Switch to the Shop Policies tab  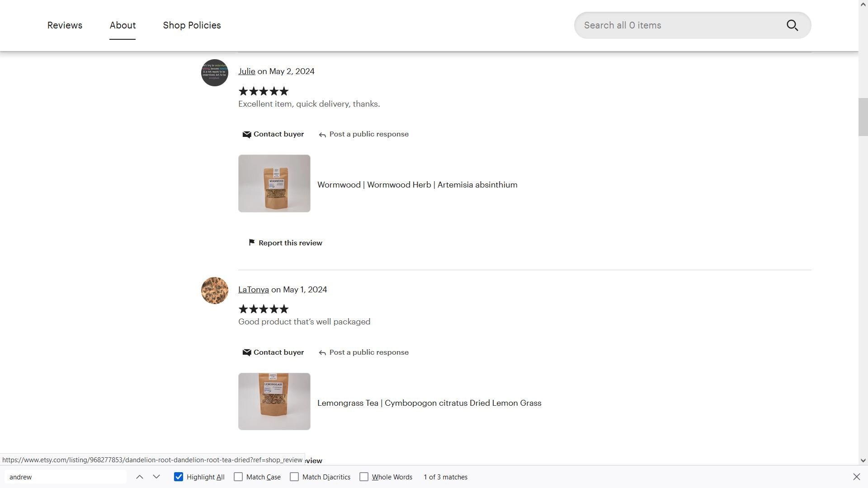(192, 25)
